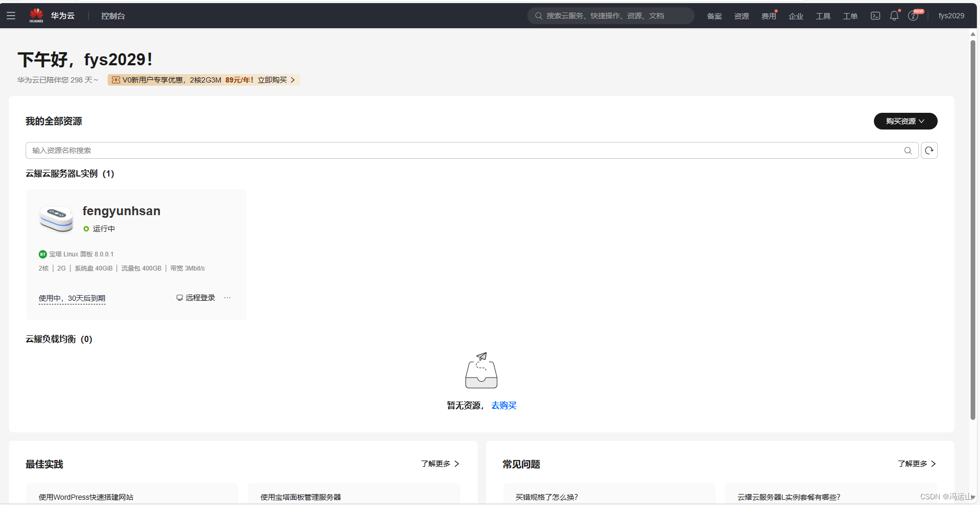Click the top bar search magnifier icon
The height and width of the screenshot is (505, 980).
click(x=538, y=16)
